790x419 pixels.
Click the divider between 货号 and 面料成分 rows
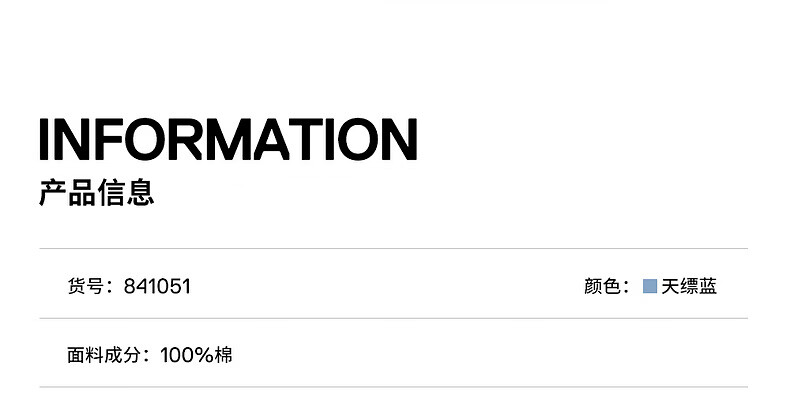[393, 319]
